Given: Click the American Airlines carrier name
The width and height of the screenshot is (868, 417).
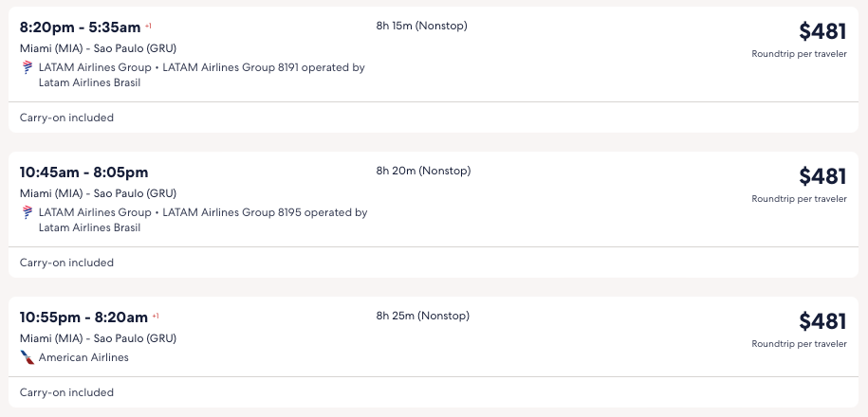Looking at the screenshot, I should click(x=83, y=357).
